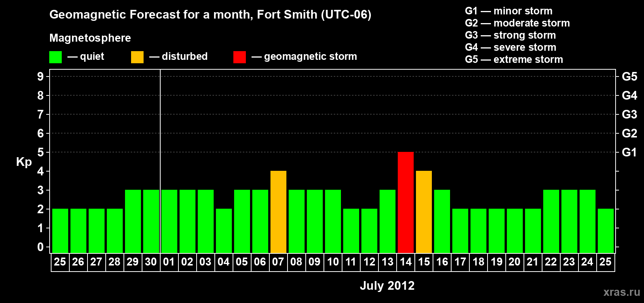Screen dimensions: 644x303
Task: Click the date label 18
Action: coord(478,262)
